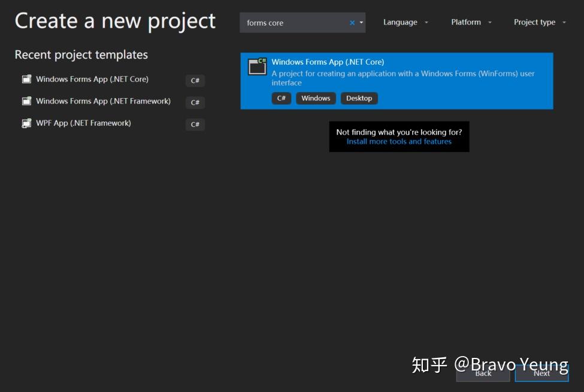Click the 'A project for creating an application' description
584x392 pixels.
(x=403, y=78)
